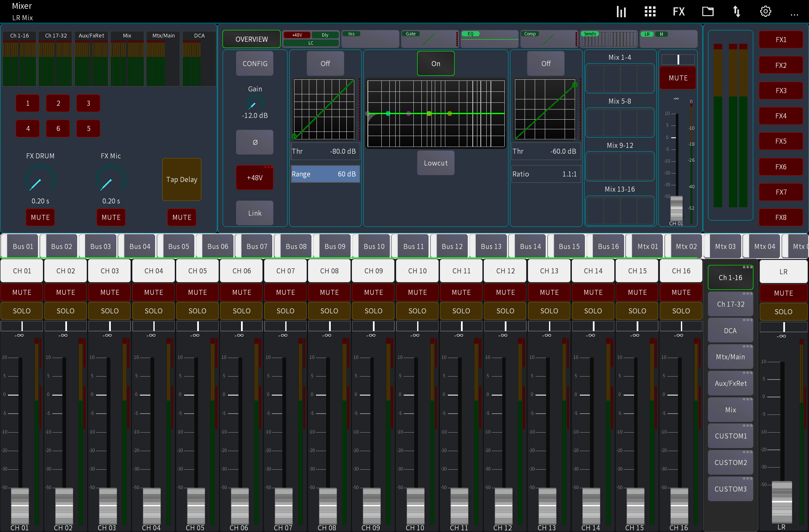Open the Tap Delay control
This screenshot has width=809, height=532.
pos(182,179)
